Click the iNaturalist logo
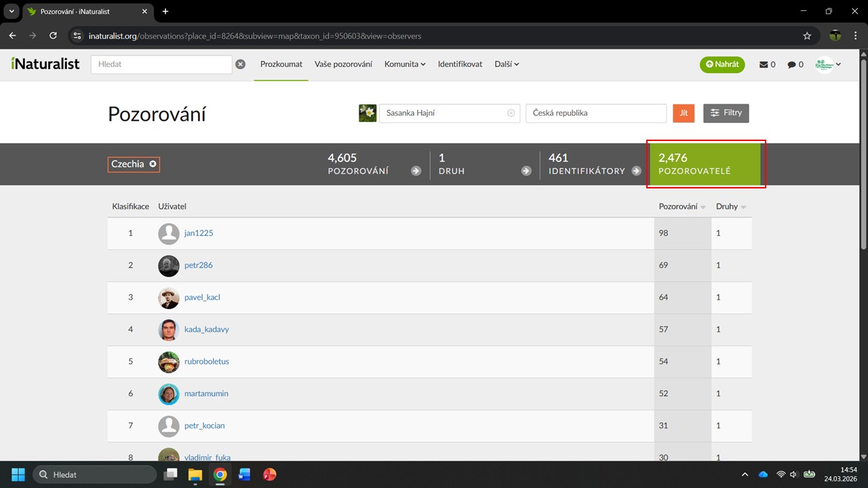 point(45,64)
